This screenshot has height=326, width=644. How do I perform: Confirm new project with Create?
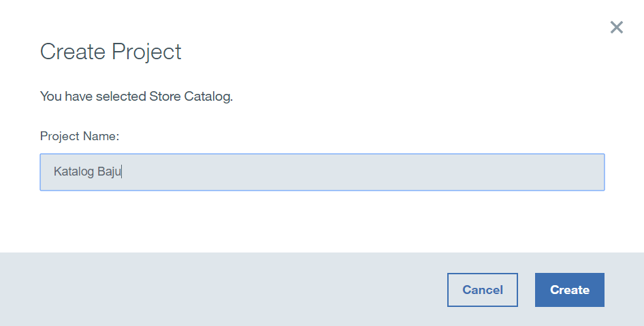[569, 290]
